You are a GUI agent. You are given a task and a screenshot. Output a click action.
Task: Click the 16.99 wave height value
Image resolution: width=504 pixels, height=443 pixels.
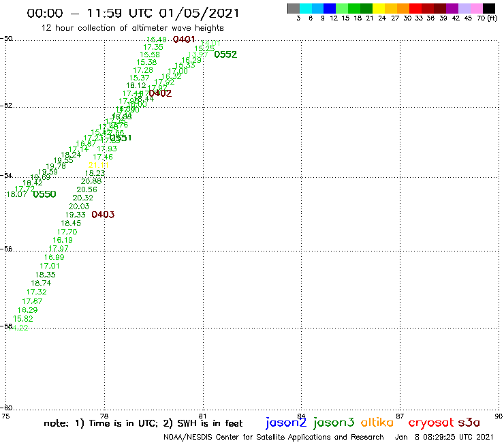click(54, 257)
